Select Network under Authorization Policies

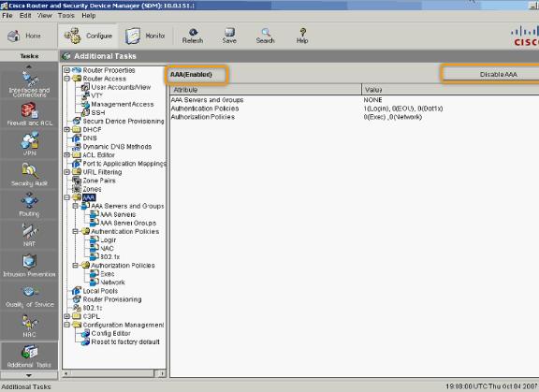[112, 283]
